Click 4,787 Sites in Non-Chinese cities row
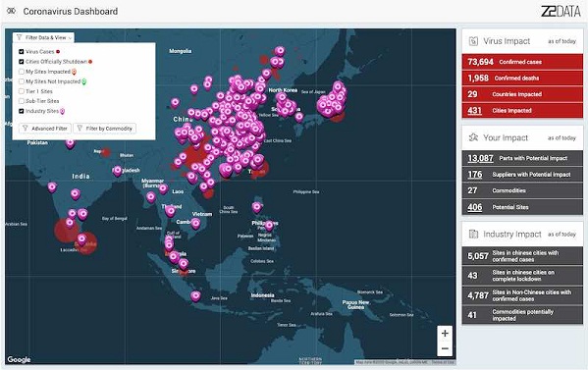Screen dimensions: 588x370 point(522,295)
